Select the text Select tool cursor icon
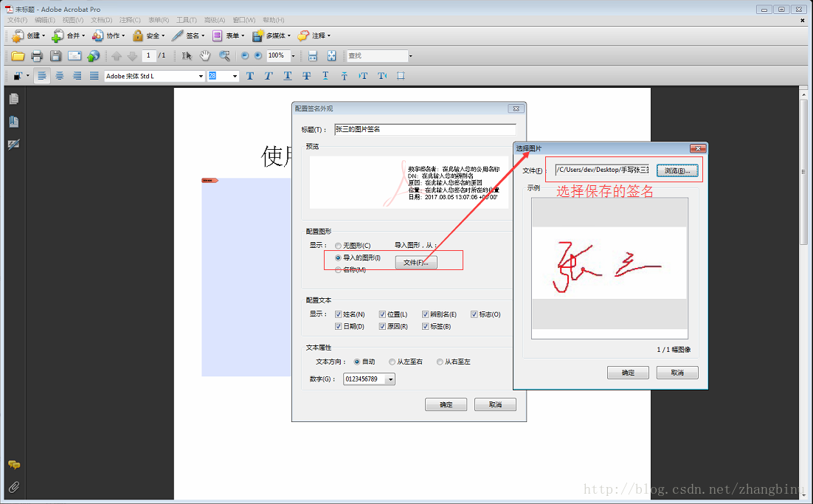Image resolution: width=813 pixels, height=504 pixels. [x=187, y=55]
